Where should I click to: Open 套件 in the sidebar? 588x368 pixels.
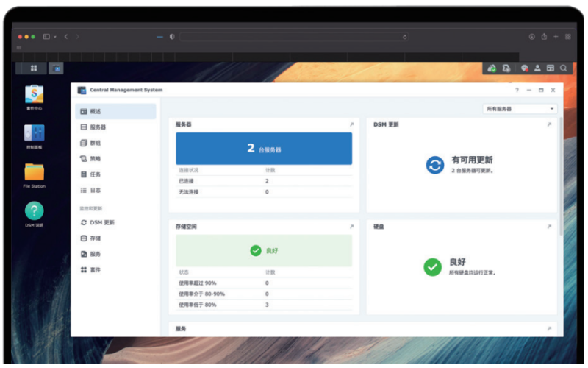point(115,270)
